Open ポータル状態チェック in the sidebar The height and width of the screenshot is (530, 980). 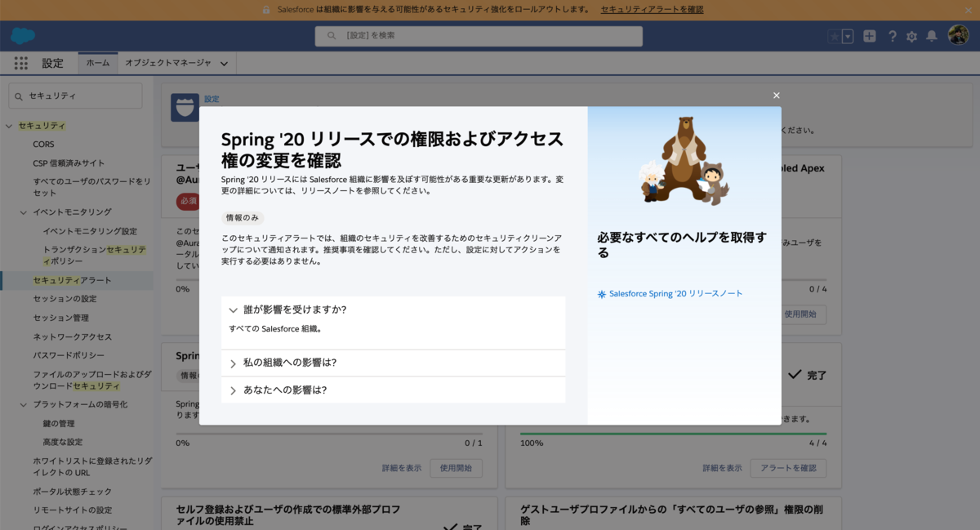[x=73, y=492]
